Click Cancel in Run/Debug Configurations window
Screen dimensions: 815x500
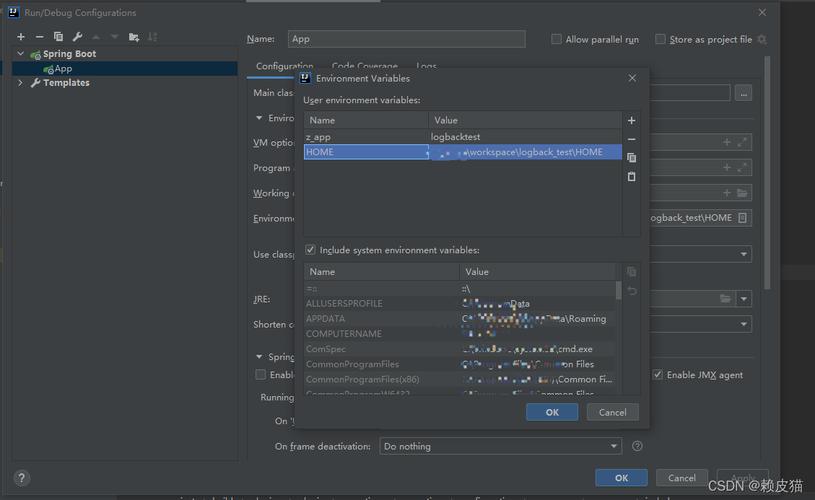[681, 478]
